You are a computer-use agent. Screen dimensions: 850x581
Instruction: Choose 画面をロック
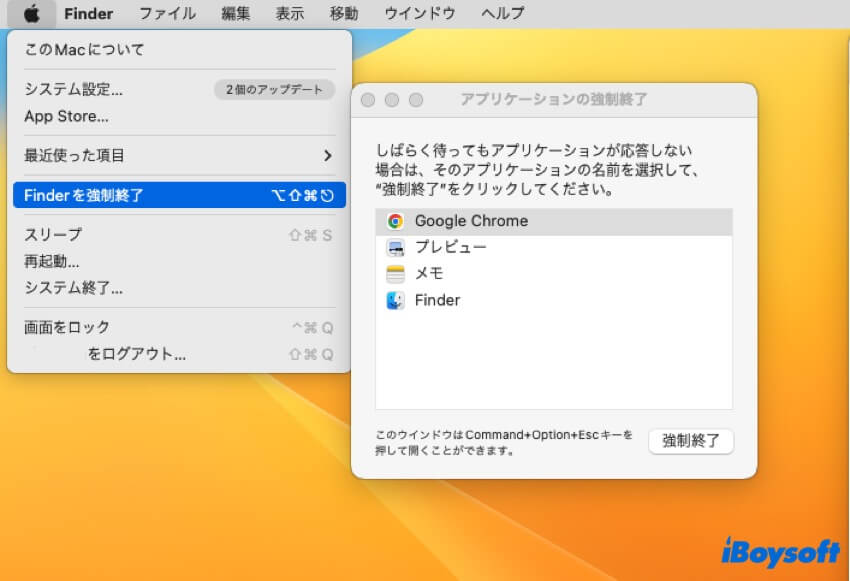179,327
